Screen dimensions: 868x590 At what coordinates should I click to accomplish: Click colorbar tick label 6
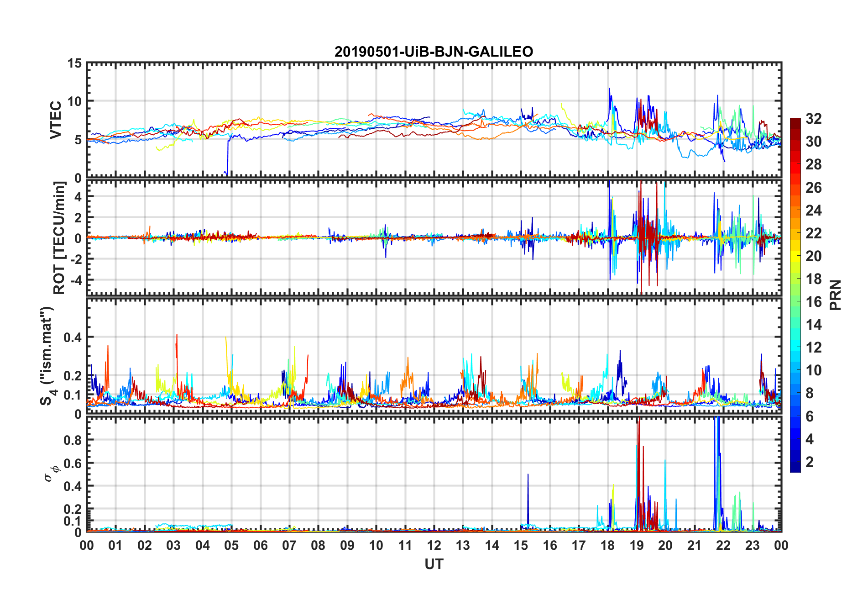810,416
